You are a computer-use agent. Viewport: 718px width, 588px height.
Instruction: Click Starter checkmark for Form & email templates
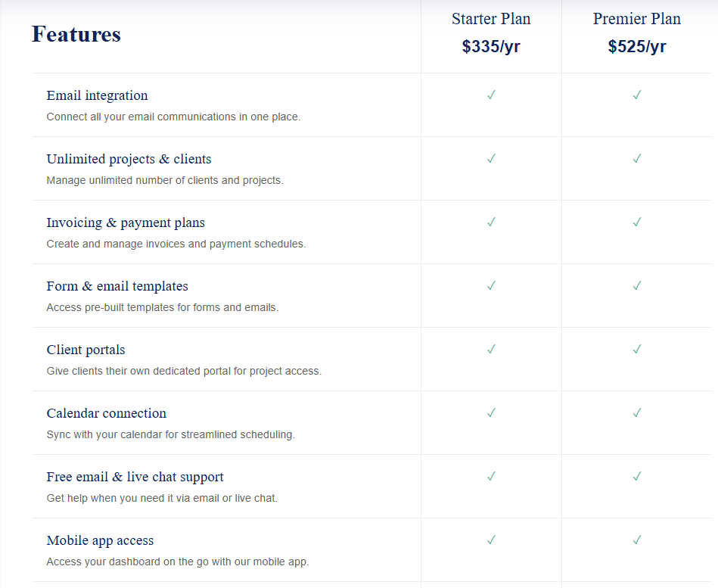(491, 285)
